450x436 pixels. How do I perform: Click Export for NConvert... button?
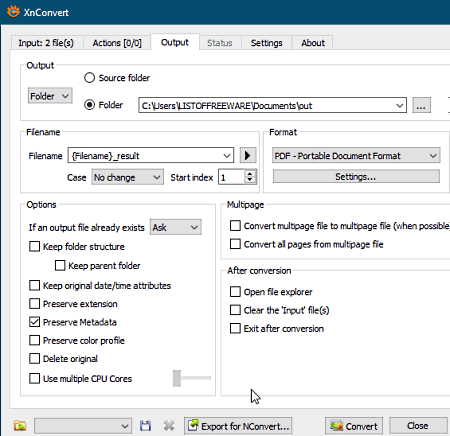point(238,426)
